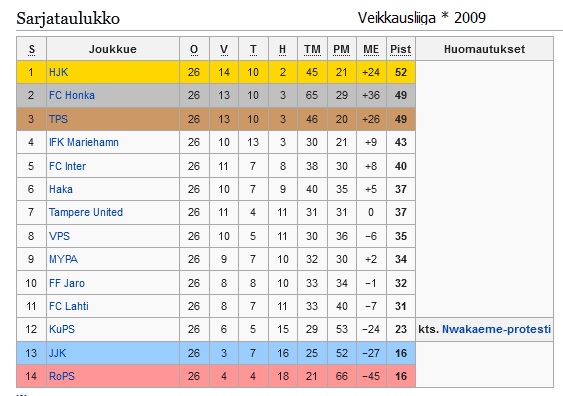This screenshot has height=396, width=563.
Task: Open the FC Lahti team page
Action: tap(69, 306)
